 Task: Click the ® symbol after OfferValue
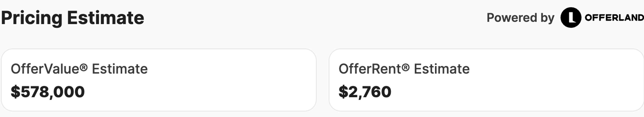click(84, 67)
